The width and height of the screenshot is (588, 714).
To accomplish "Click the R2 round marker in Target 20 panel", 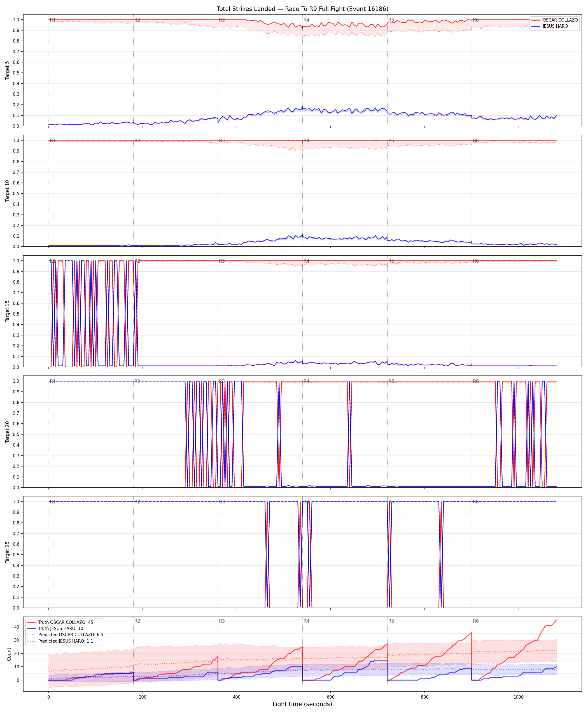I will click(x=137, y=381).
